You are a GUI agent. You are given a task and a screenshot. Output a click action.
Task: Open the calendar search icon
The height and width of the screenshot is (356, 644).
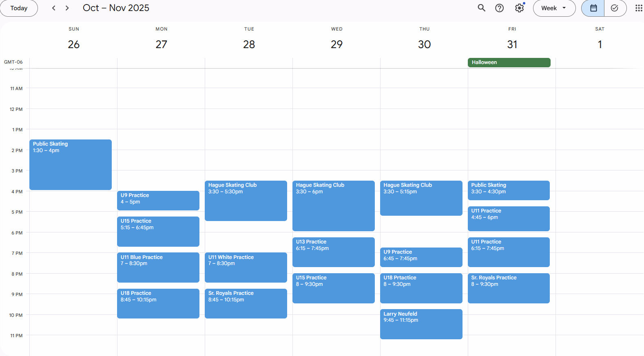[482, 8]
